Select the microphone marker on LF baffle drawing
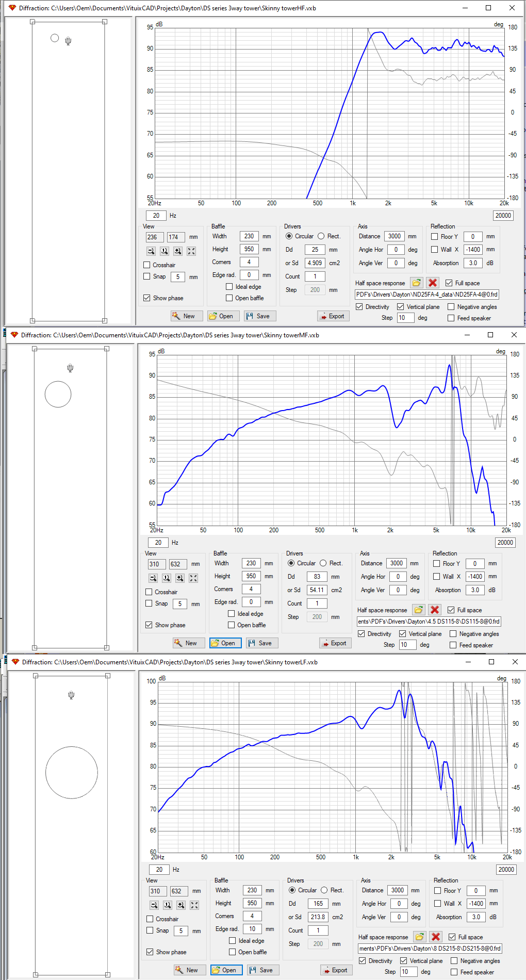 [x=71, y=695]
